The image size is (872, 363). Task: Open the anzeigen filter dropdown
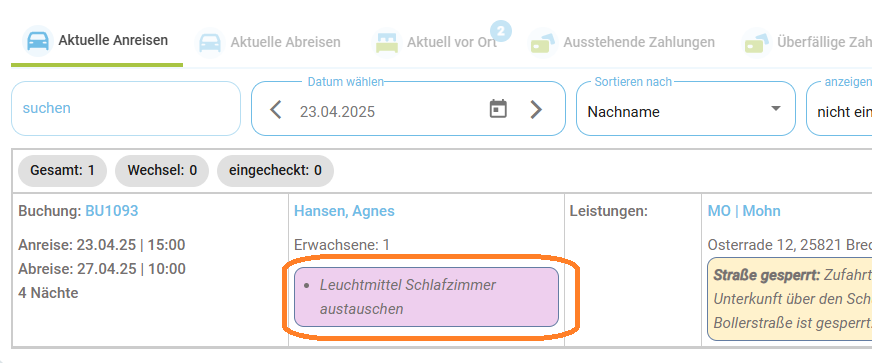tap(839, 108)
